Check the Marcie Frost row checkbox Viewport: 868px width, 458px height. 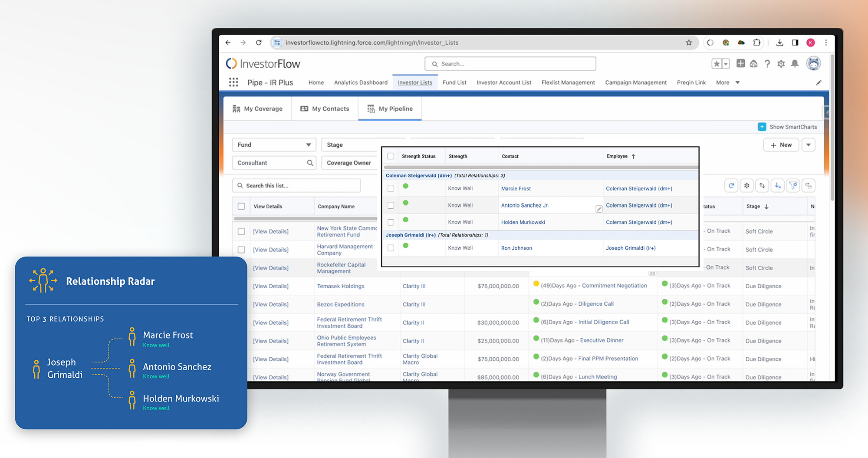pos(391,188)
